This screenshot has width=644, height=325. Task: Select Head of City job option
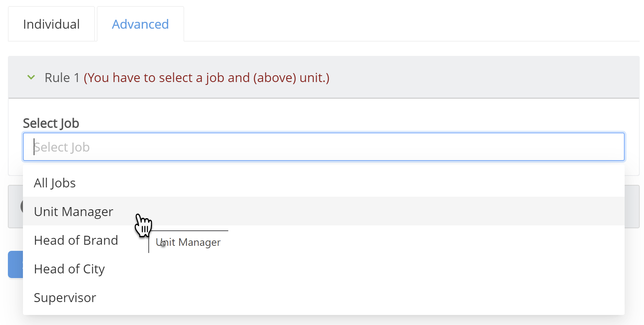click(324, 269)
